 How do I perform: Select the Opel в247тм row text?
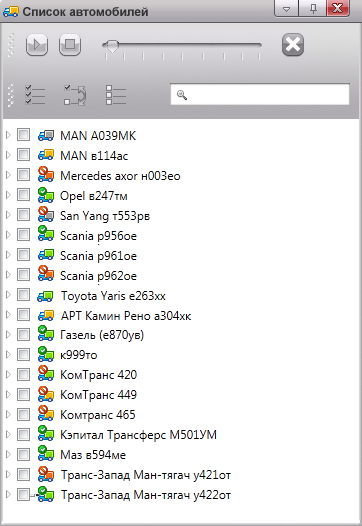(94, 196)
